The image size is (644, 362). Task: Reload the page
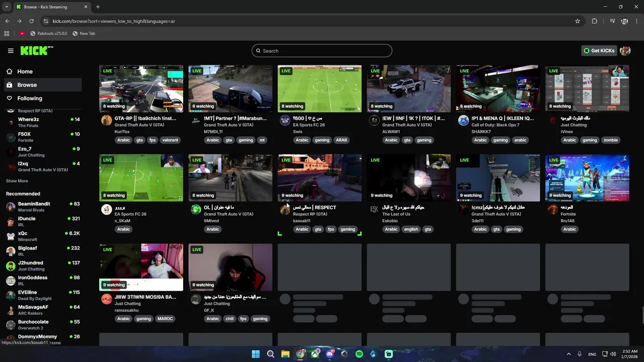(x=31, y=21)
